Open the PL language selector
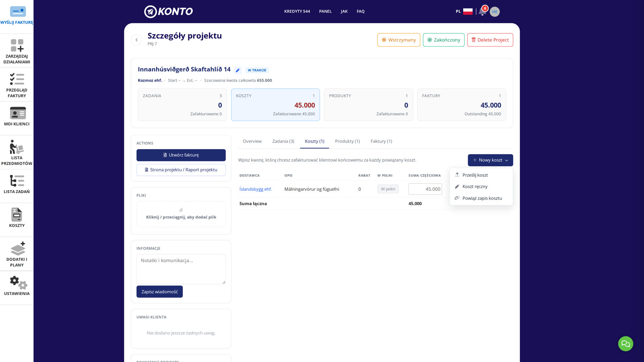The width and height of the screenshot is (644, 362). point(464,11)
